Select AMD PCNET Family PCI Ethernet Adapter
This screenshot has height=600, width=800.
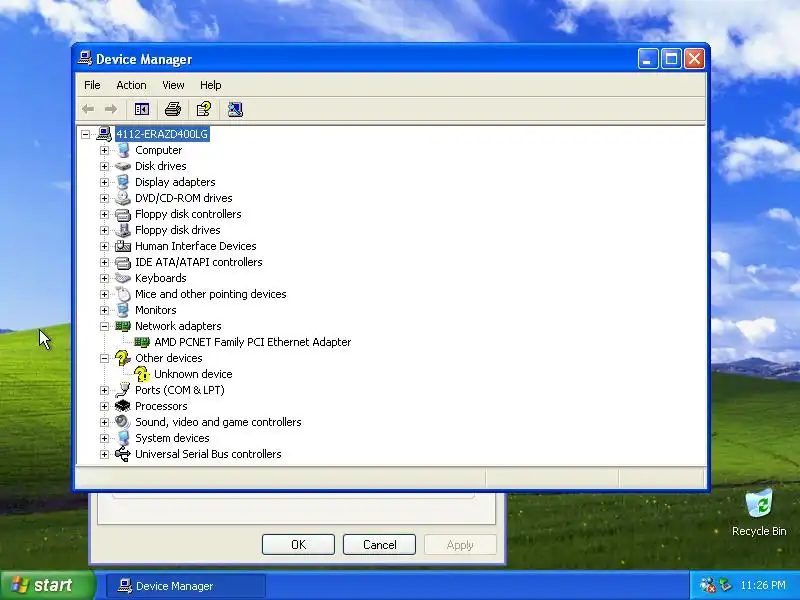pyautogui.click(x=253, y=342)
